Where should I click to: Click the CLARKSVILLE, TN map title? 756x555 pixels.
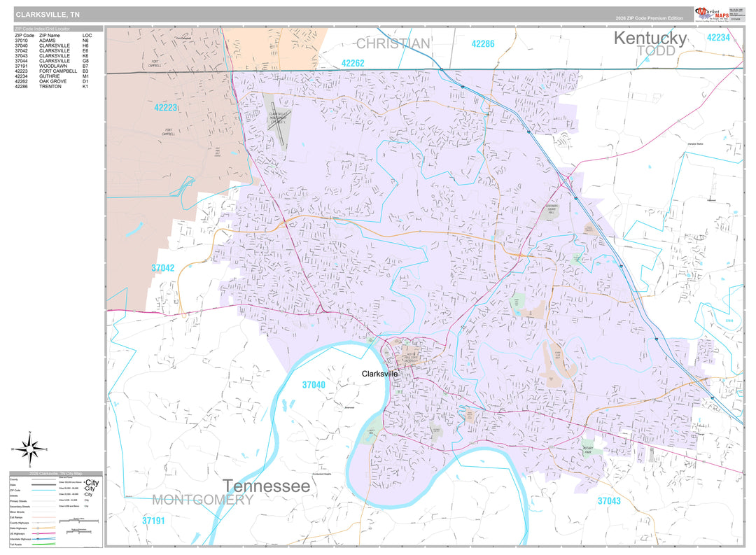click(x=48, y=15)
